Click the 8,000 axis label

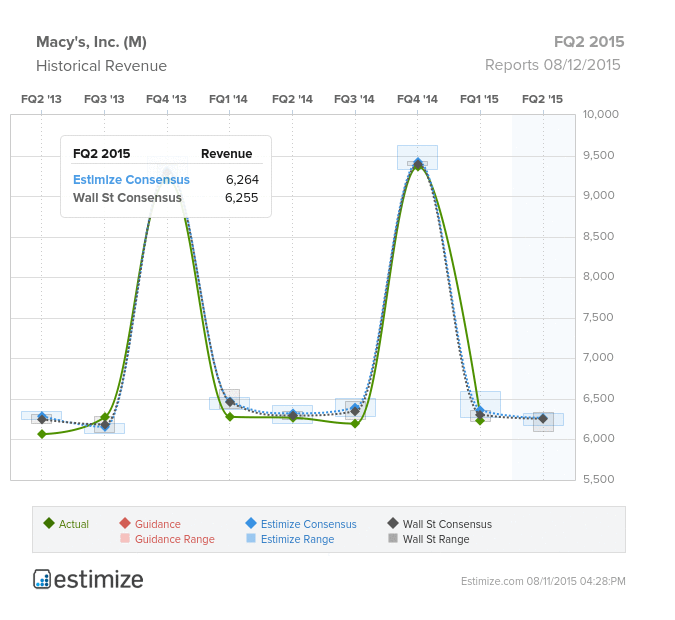pyautogui.click(x=598, y=276)
